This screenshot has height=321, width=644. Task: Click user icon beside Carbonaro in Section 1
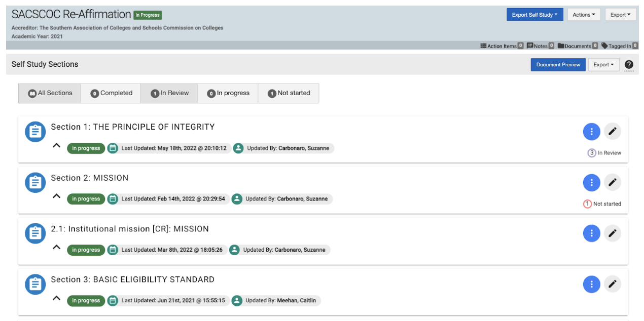[238, 148]
